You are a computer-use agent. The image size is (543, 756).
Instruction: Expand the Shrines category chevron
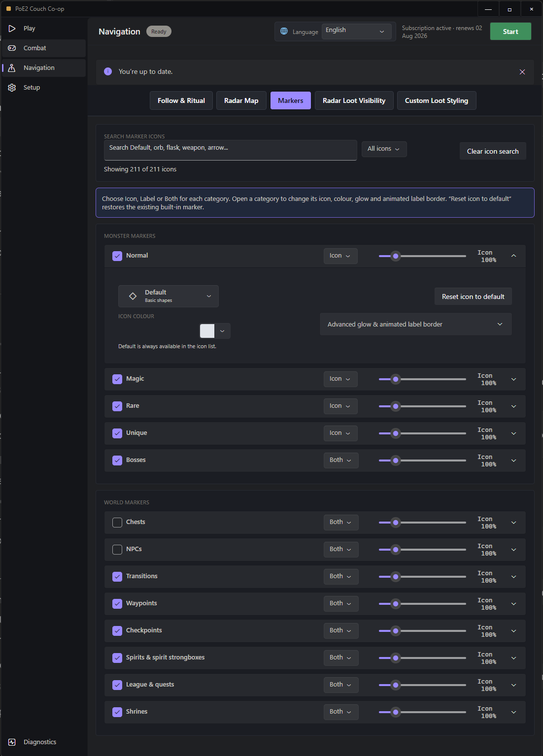click(513, 712)
